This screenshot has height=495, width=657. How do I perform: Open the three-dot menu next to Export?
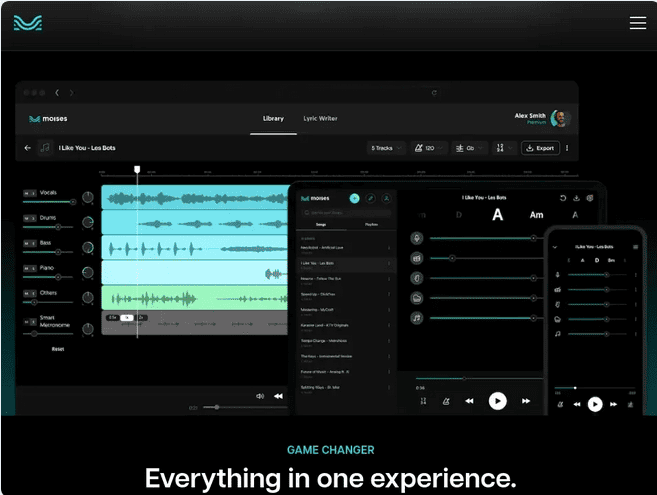[567, 148]
